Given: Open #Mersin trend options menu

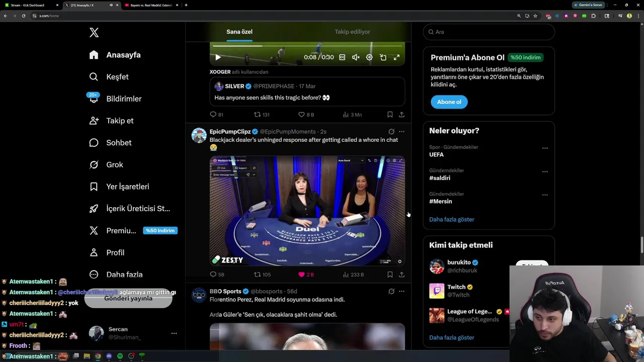Looking at the screenshot, I should pyautogui.click(x=545, y=195).
